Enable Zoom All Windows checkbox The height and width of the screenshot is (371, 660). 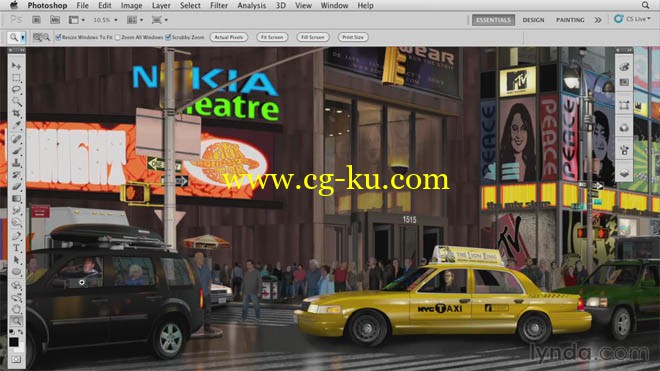click(x=118, y=37)
